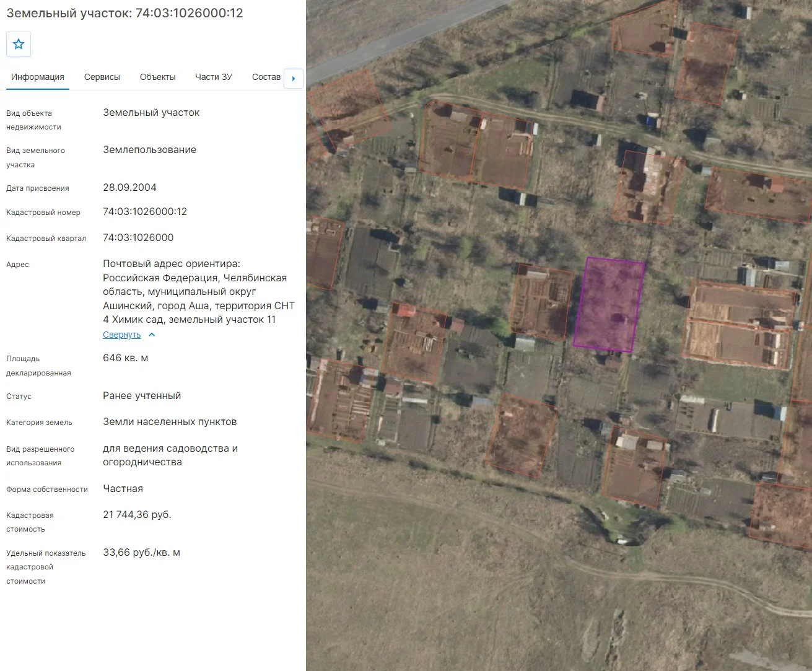Select the cadastral quarter value 74:03:1026000
This screenshot has height=671, width=812.
click(138, 237)
